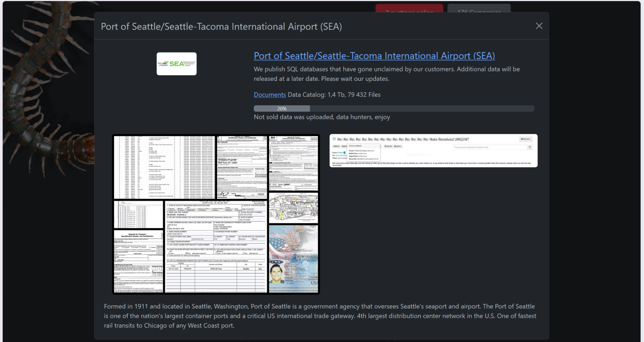This screenshot has width=644, height=342.
Task: Open the spreadsheet table thumbnail at top left
Action: point(164,167)
